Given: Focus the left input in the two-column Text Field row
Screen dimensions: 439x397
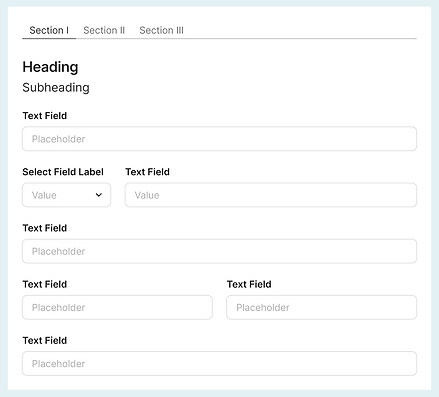Looking at the screenshot, I should coord(117,307).
